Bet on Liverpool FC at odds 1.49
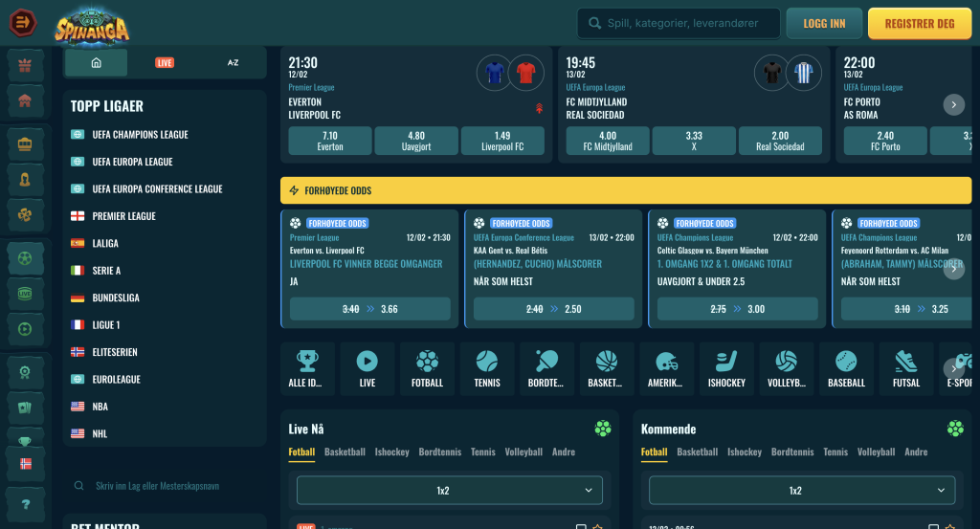Screen dimensions: 980x529 (x=502, y=141)
